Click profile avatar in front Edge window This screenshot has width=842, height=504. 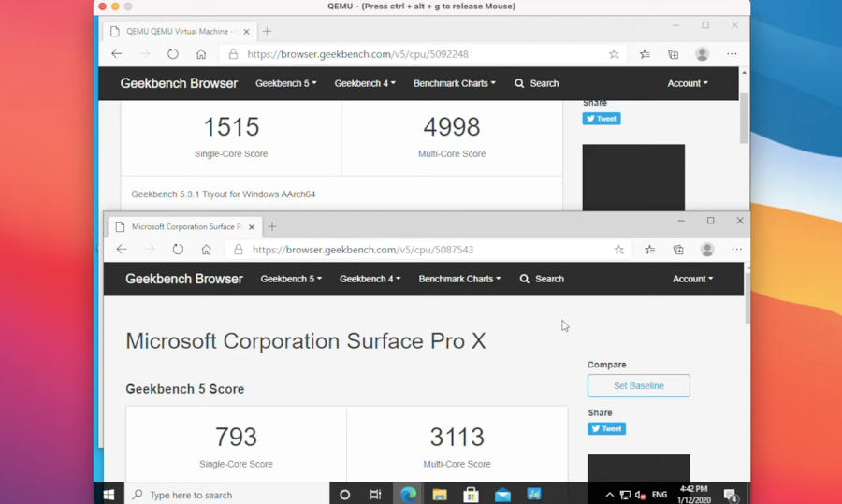pos(707,250)
